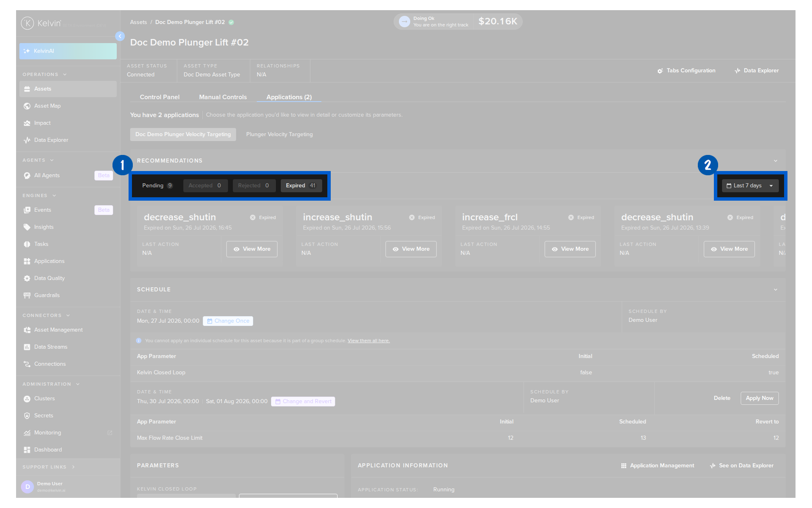Image resolution: width=812 pixels, height=508 pixels.
Task: Open the Impact page
Action: (68, 123)
